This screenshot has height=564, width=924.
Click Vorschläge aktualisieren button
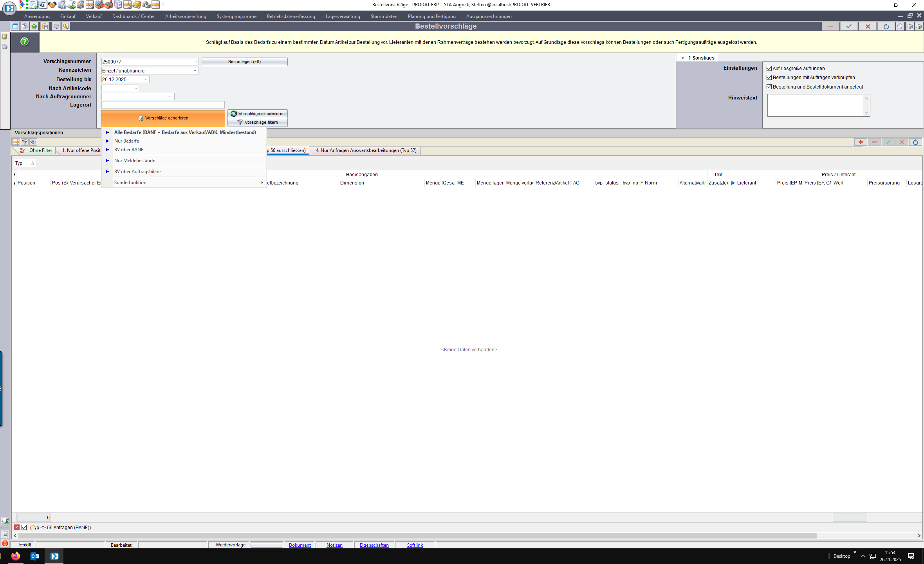(258, 114)
